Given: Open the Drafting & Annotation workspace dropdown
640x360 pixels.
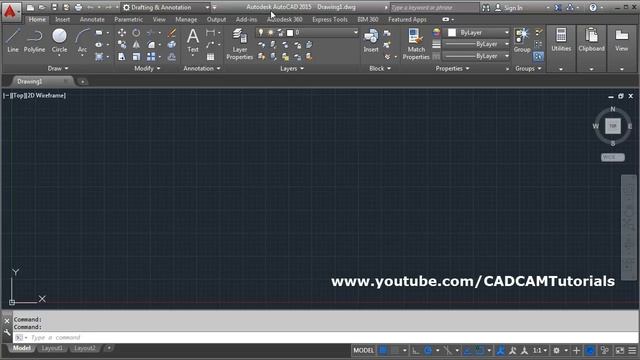Looking at the screenshot, I should (166, 7).
